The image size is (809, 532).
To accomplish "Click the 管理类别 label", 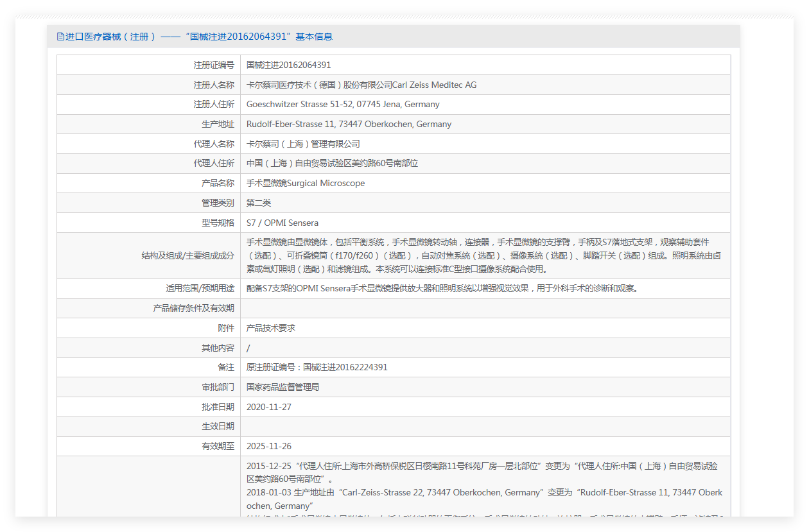I will click(x=218, y=203).
